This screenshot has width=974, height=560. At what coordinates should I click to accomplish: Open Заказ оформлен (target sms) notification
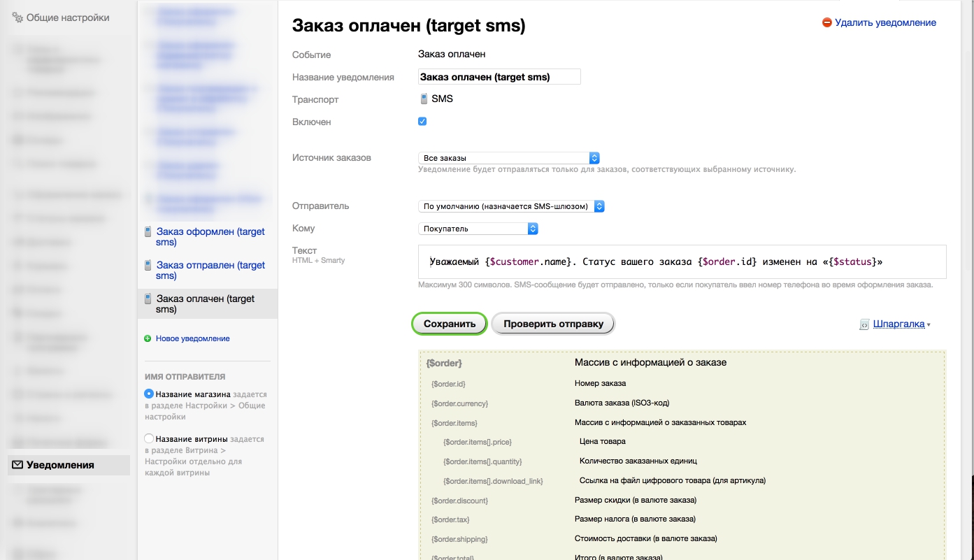click(x=210, y=237)
